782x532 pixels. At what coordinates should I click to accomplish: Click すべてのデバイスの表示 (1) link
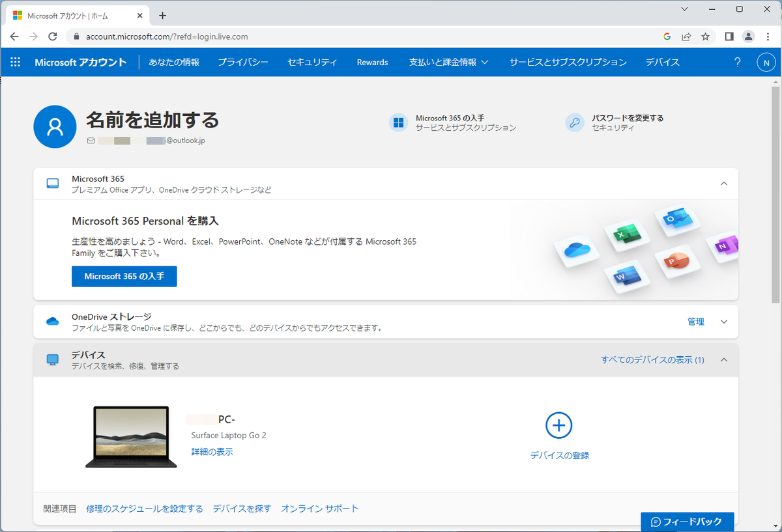tap(653, 359)
